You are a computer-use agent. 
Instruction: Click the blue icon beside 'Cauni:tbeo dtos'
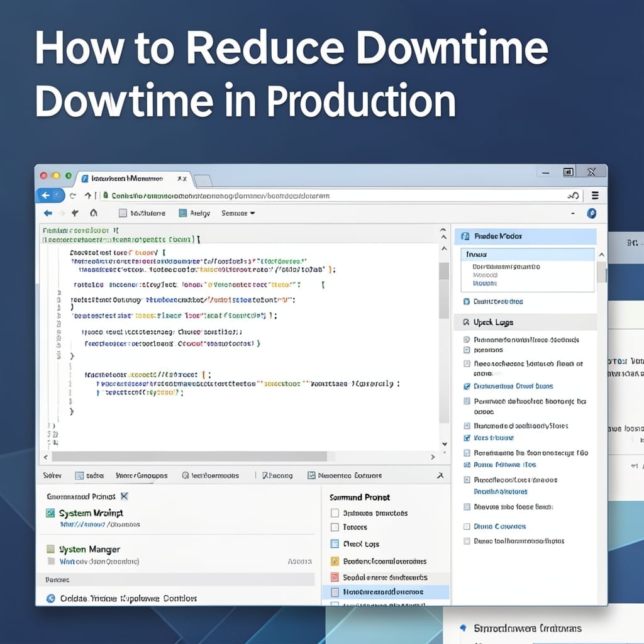tap(467, 301)
